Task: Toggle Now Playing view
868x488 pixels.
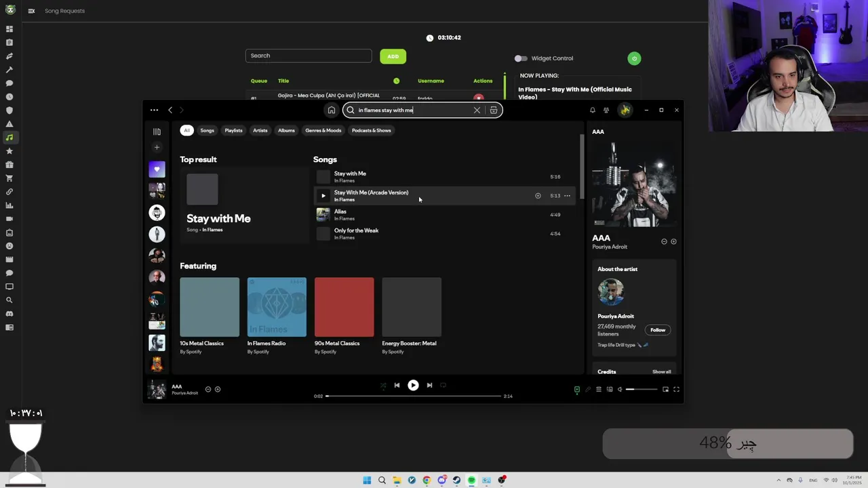Action: click(x=577, y=389)
